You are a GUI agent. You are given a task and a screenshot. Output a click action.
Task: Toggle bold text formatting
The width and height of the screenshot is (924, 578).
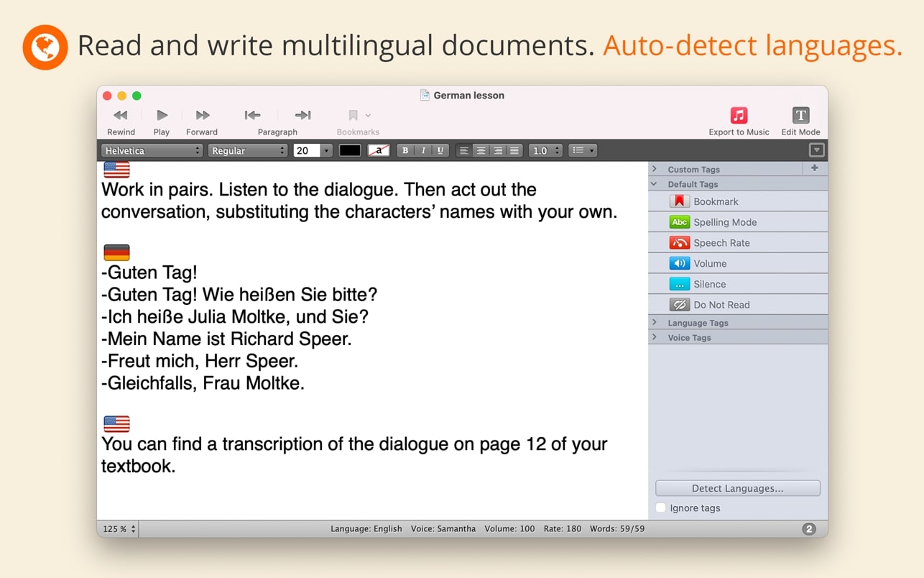[405, 151]
